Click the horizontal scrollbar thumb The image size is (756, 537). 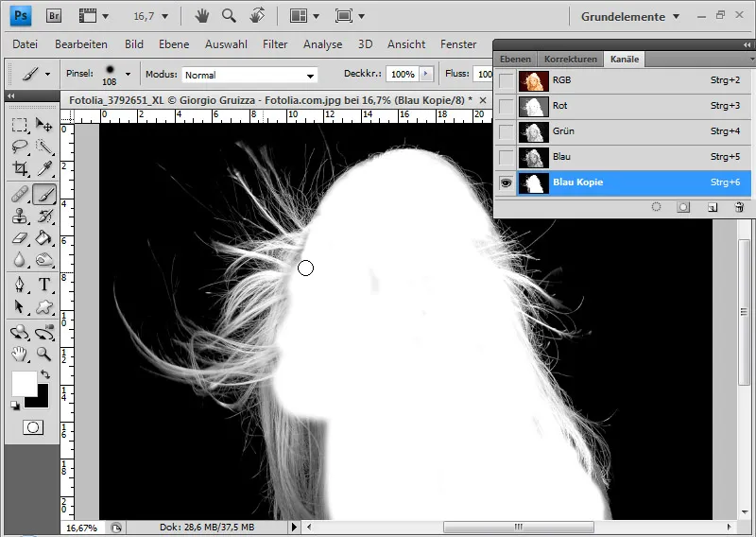pos(518,527)
